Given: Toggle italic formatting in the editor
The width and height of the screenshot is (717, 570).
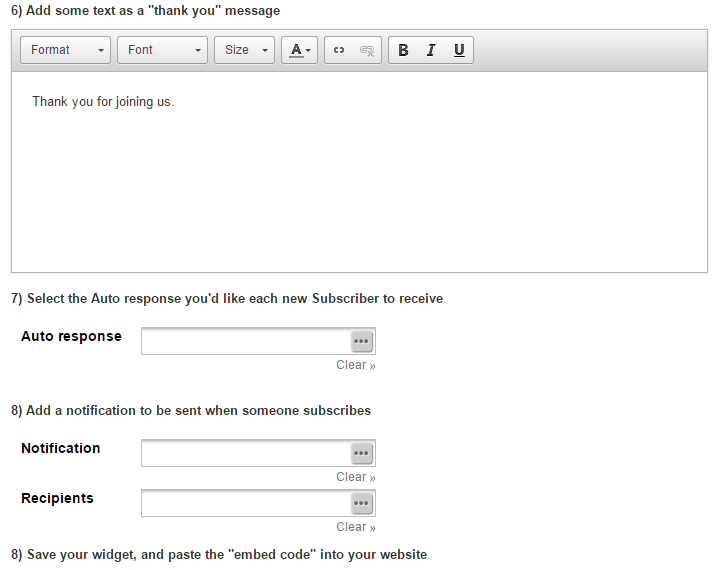Looking at the screenshot, I should tap(431, 51).
